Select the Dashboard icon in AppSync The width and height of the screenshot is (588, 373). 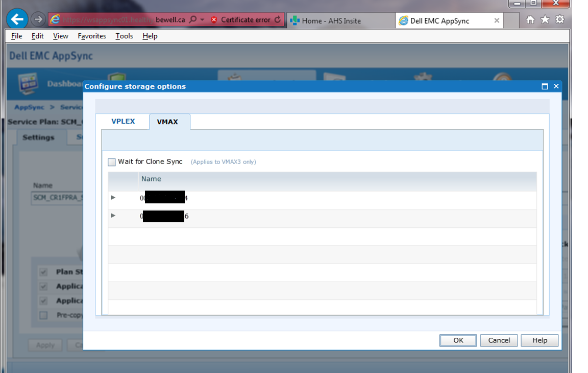click(x=27, y=80)
